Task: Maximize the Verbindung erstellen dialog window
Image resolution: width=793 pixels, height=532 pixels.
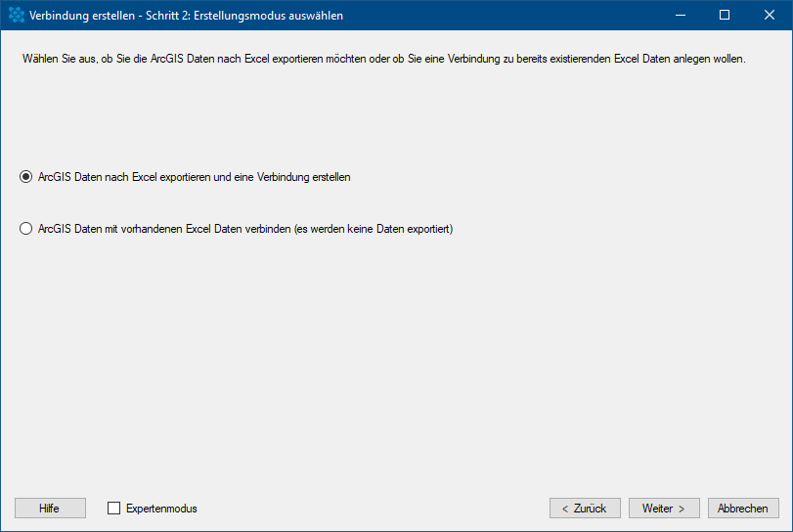Action: (725, 16)
